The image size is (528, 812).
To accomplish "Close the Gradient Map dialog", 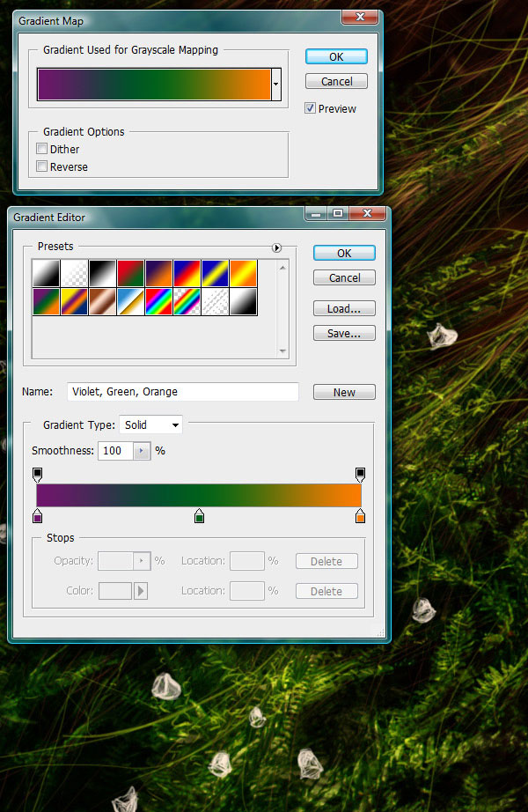I will 360,17.
